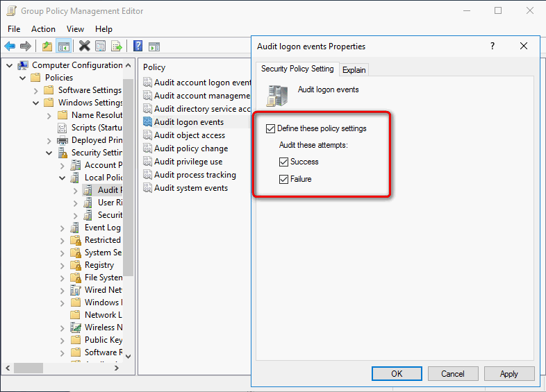The width and height of the screenshot is (546, 392).
Task: Toggle the Failure audit checkbox
Action: coord(283,179)
